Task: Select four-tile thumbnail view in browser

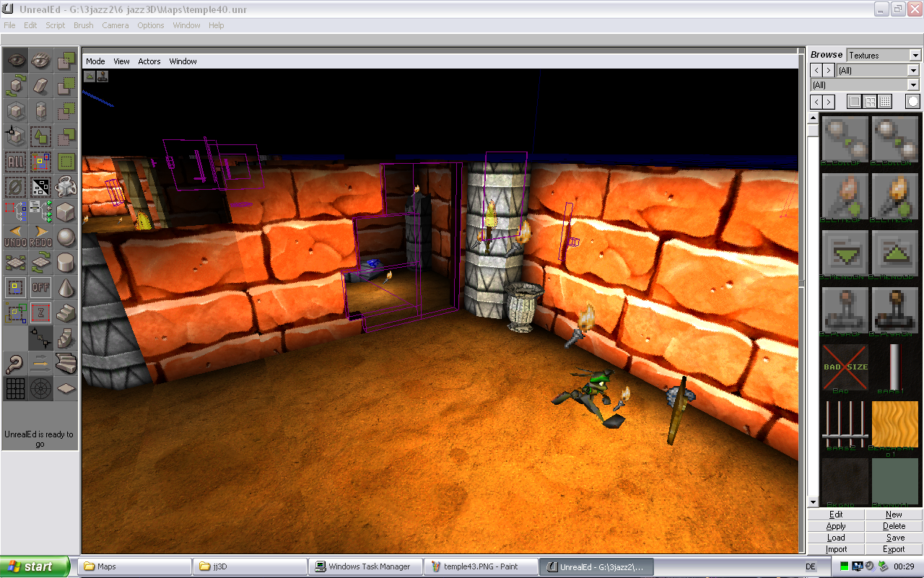Action: pyautogui.click(x=870, y=102)
